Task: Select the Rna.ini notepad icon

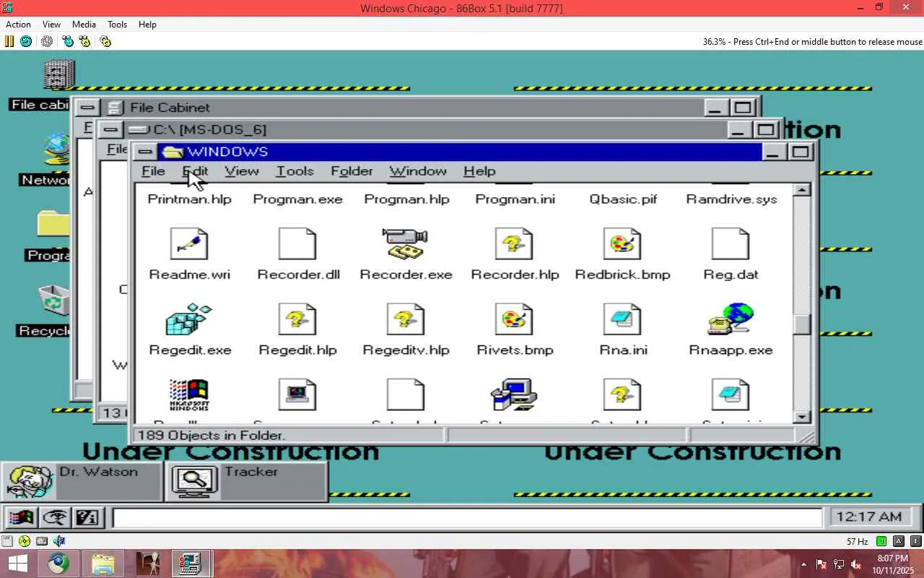Action: pos(622,319)
